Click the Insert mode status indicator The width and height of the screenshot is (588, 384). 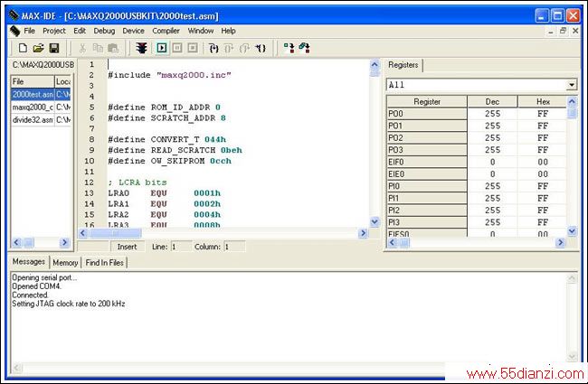(127, 247)
